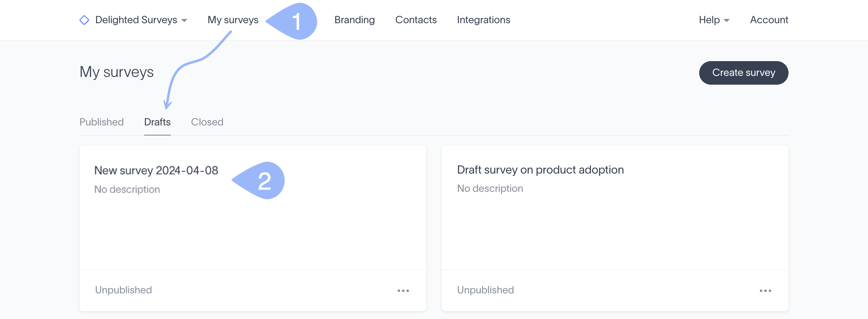Open the New survey 2024-04-08 draft
The image size is (868, 319).
coord(156,170)
